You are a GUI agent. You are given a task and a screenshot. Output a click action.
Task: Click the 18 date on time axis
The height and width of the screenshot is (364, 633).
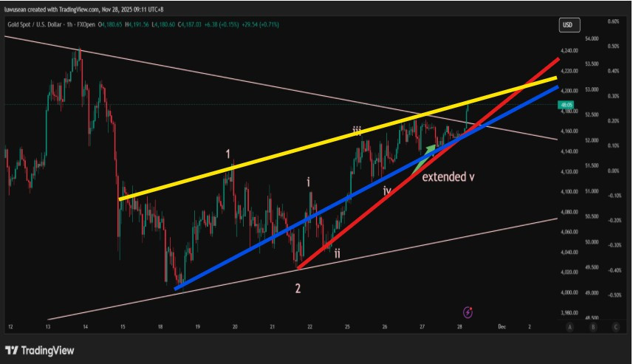(160, 327)
